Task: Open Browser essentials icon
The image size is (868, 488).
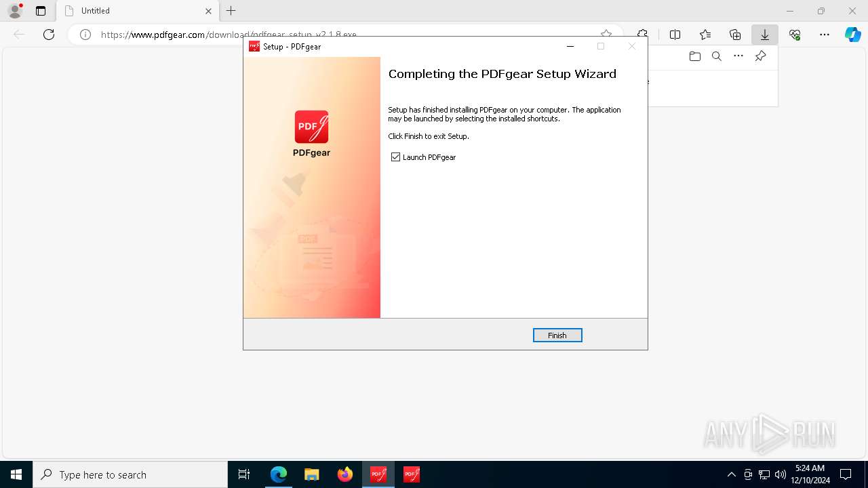Action: pyautogui.click(x=795, y=35)
